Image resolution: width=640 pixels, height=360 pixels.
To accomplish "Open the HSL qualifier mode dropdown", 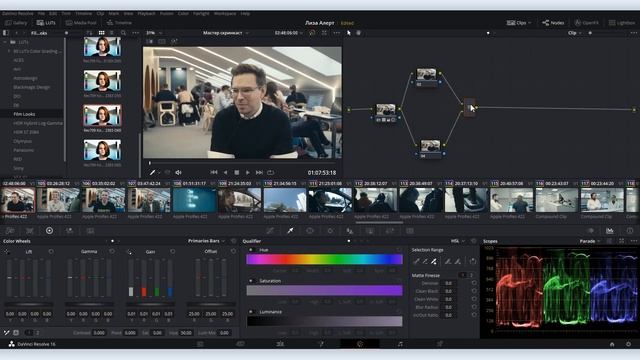I will click(x=458, y=241).
